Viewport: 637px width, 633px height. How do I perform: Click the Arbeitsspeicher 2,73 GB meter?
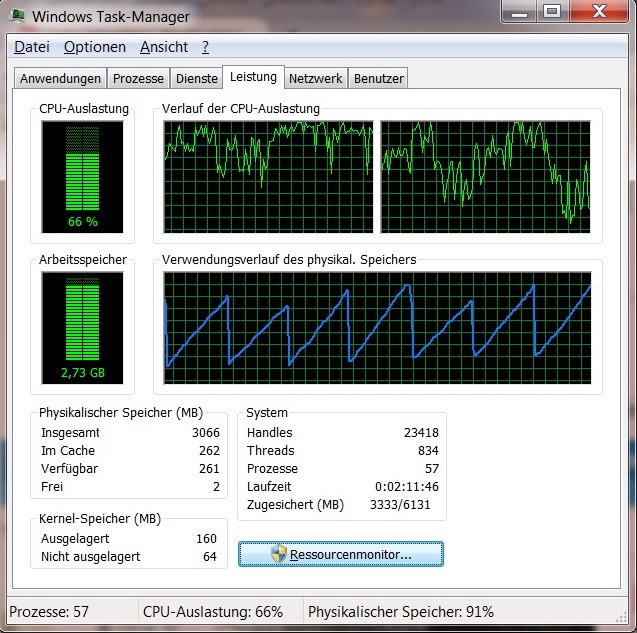[x=82, y=328]
